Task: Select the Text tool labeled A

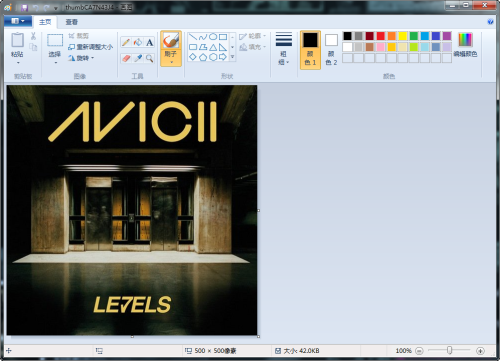Action: pos(149,42)
